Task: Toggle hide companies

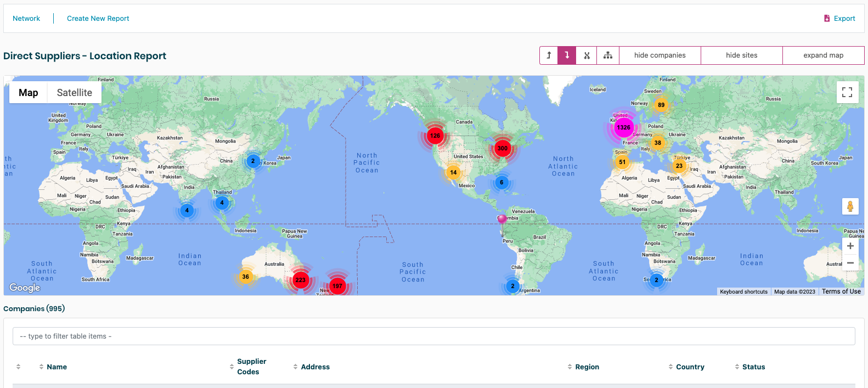Action: 660,55
